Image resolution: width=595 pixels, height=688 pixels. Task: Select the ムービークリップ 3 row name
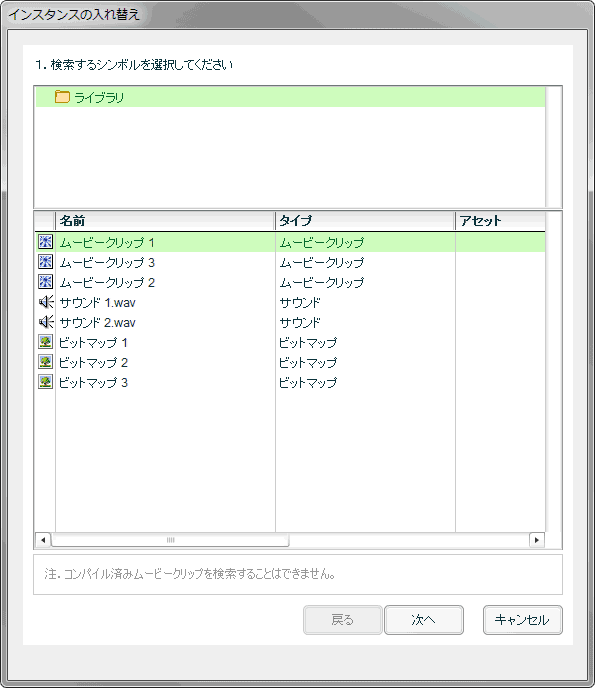(x=107, y=262)
